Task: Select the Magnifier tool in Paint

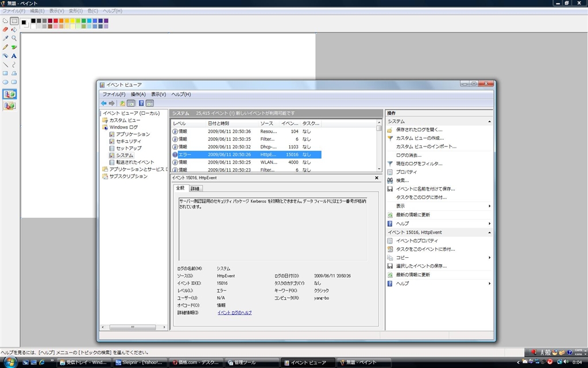Action: 14,38
